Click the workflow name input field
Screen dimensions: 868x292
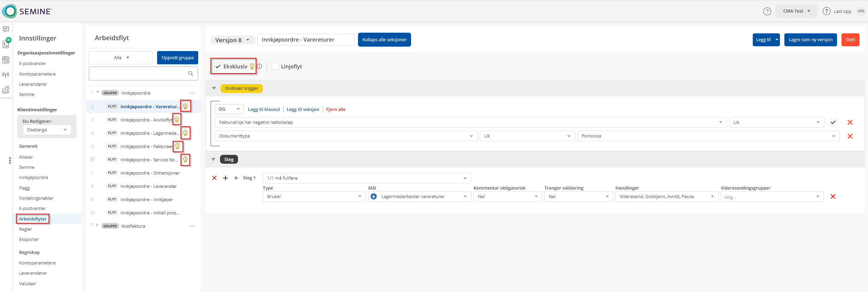(x=305, y=40)
